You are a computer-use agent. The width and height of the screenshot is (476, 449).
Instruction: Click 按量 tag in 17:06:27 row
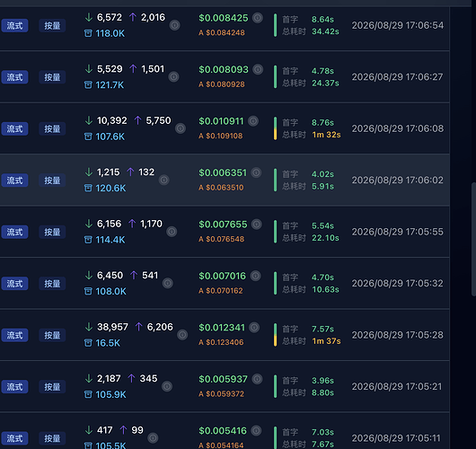coord(52,77)
